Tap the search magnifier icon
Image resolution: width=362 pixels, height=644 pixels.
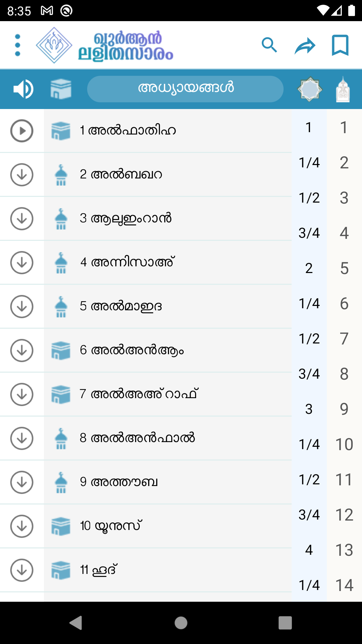tap(269, 45)
